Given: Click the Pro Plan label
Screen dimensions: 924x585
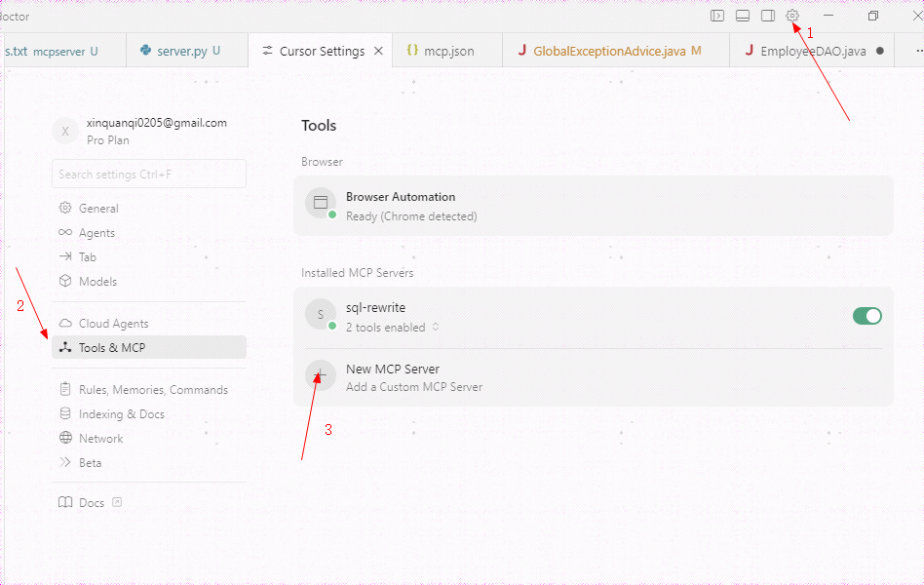Looking at the screenshot, I should pos(108,140).
